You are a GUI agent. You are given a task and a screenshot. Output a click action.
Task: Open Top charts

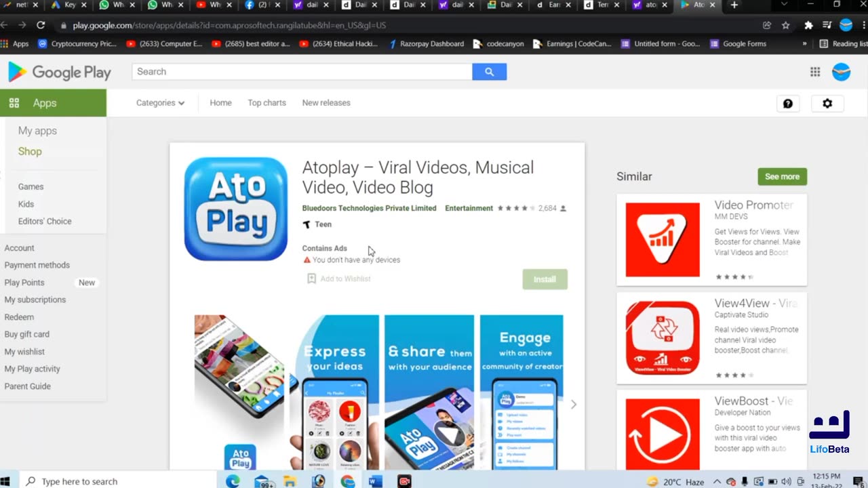[x=267, y=103]
